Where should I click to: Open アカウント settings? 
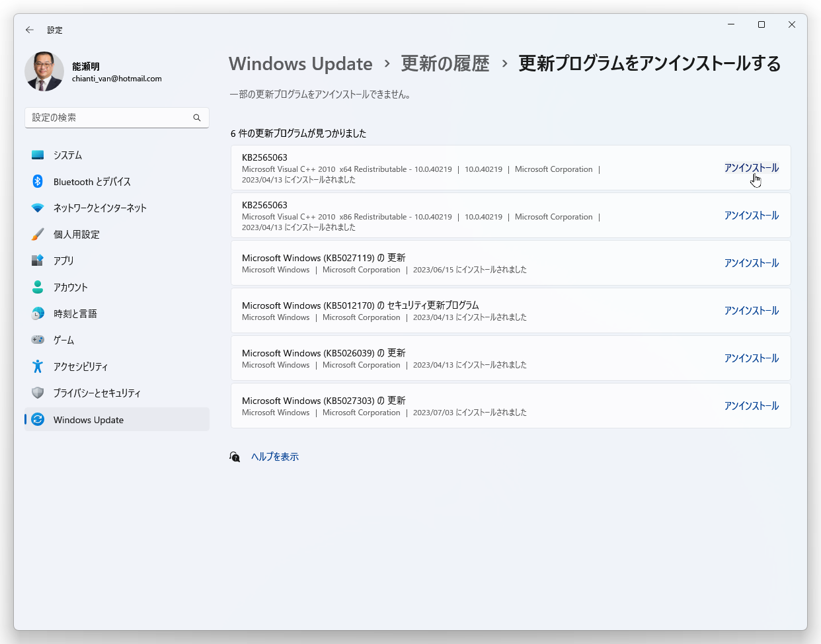117,287
